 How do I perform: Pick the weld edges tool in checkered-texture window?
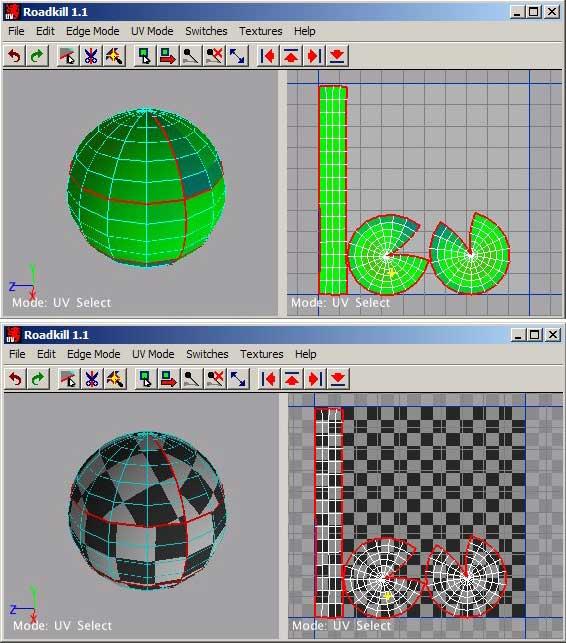(x=115, y=379)
